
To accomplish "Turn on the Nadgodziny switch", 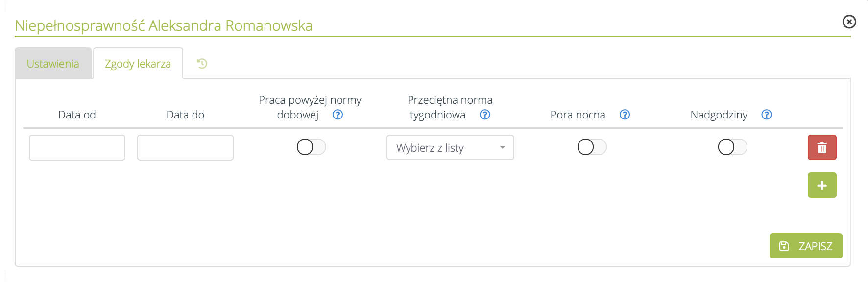I will coord(732,147).
